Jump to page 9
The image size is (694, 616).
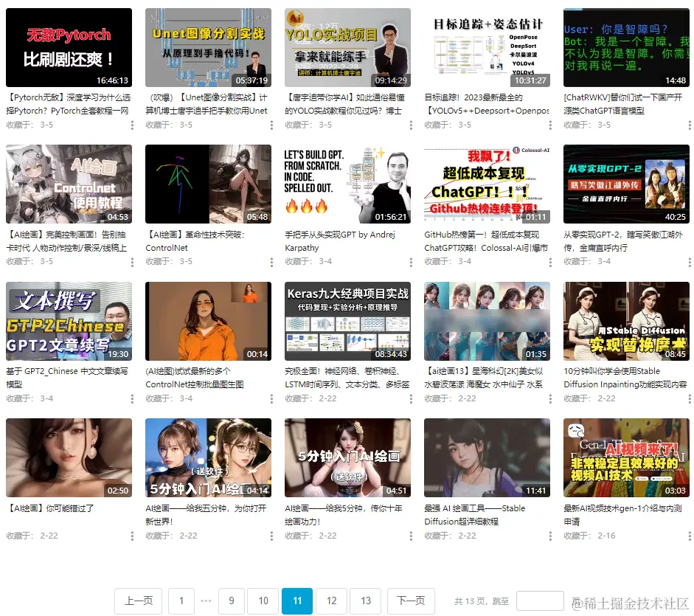[x=232, y=601]
